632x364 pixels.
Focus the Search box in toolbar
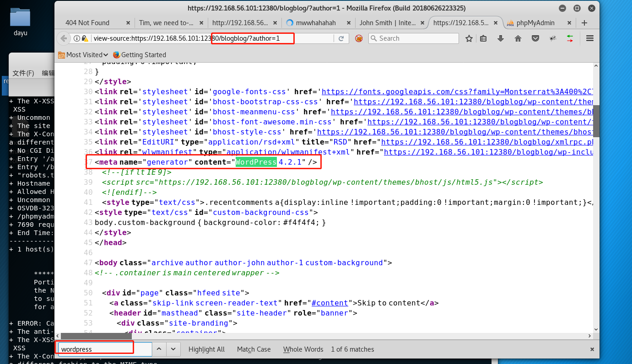click(413, 38)
